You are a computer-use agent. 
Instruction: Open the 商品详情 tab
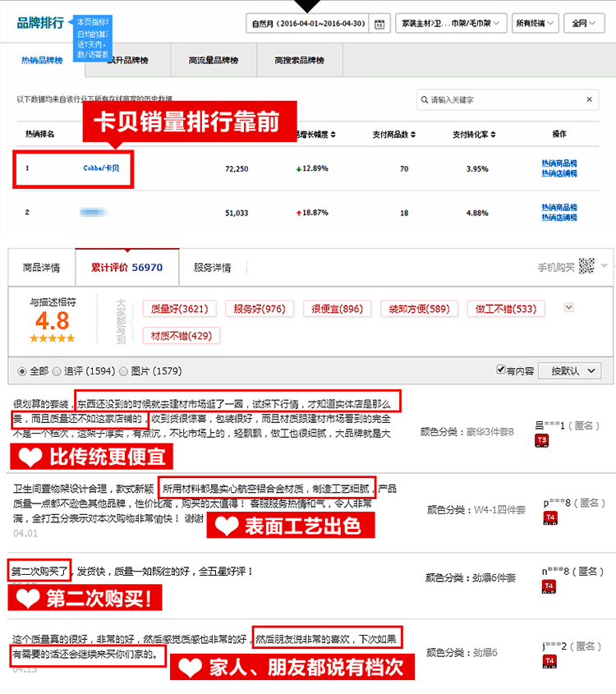[x=42, y=267]
